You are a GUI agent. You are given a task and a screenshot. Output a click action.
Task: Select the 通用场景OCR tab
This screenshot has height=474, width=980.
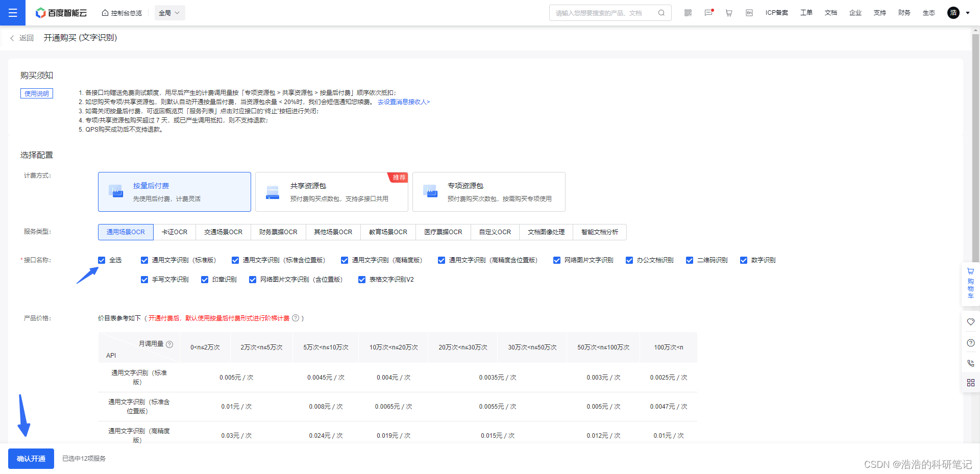(126, 232)
